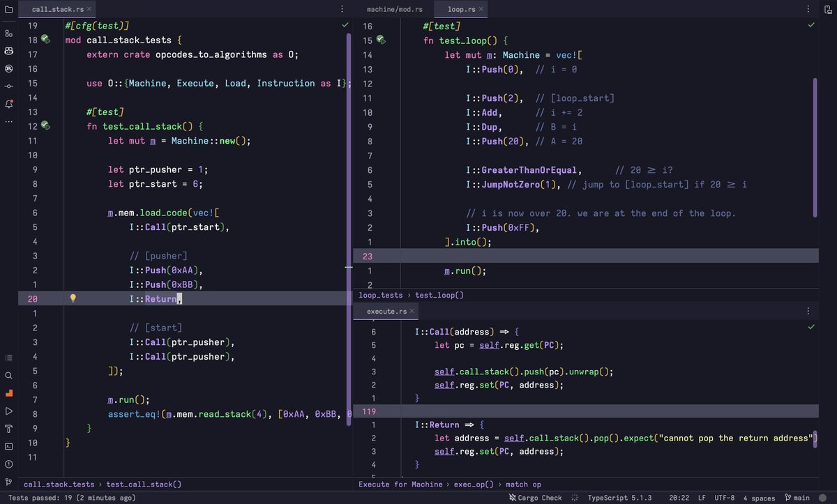Switch to the machine/mod.rs tab
Screen dimensions: 837x504
tap(395, 9)
